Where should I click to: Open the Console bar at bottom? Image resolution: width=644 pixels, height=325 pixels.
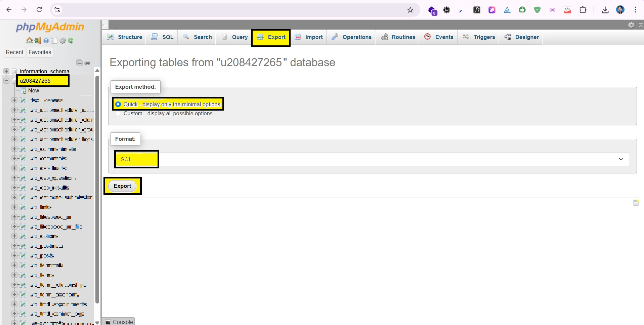(x=119, y=322)
